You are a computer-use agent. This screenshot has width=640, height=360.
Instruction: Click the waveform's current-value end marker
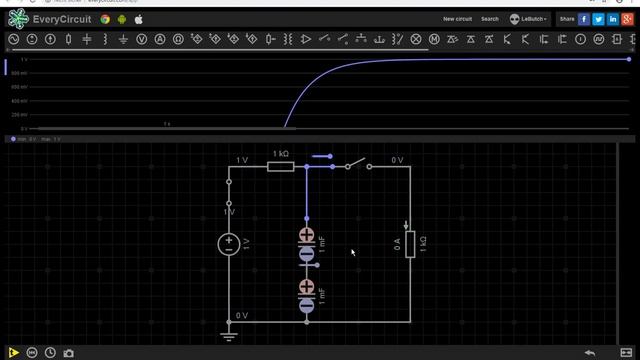(x=629, y=60)
